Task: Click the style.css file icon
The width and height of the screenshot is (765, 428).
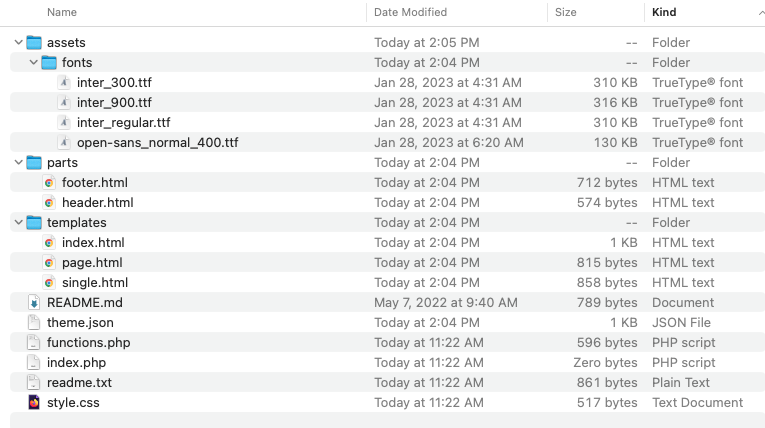Action: point(34,403)
